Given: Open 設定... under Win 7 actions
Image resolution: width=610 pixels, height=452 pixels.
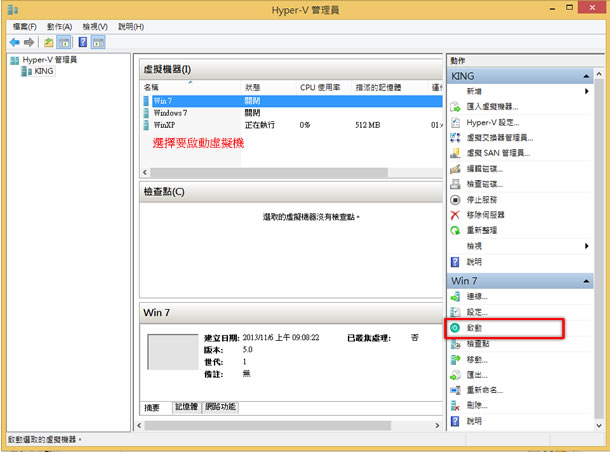Looking at the screenshot, I should [477, 312].
